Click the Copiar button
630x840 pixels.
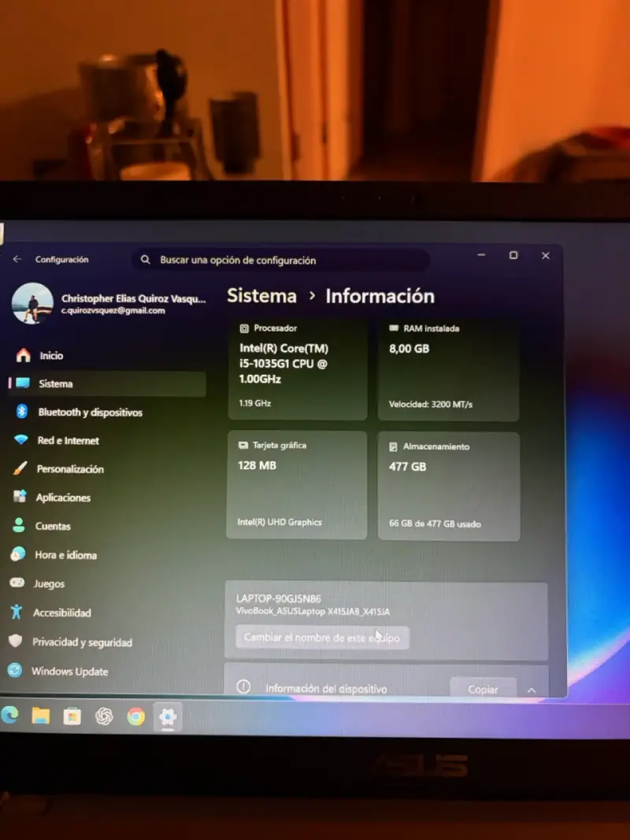(484, 689)
